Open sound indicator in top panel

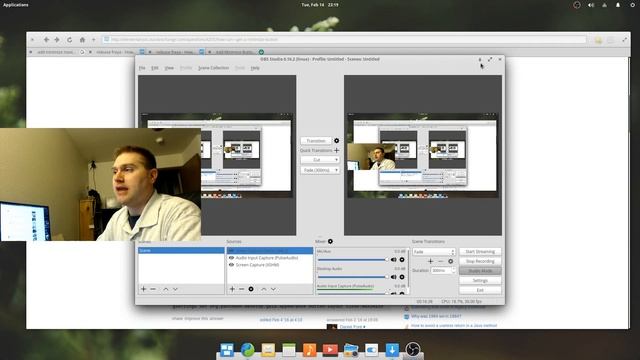pyautogui.click(x=591, y=5)
